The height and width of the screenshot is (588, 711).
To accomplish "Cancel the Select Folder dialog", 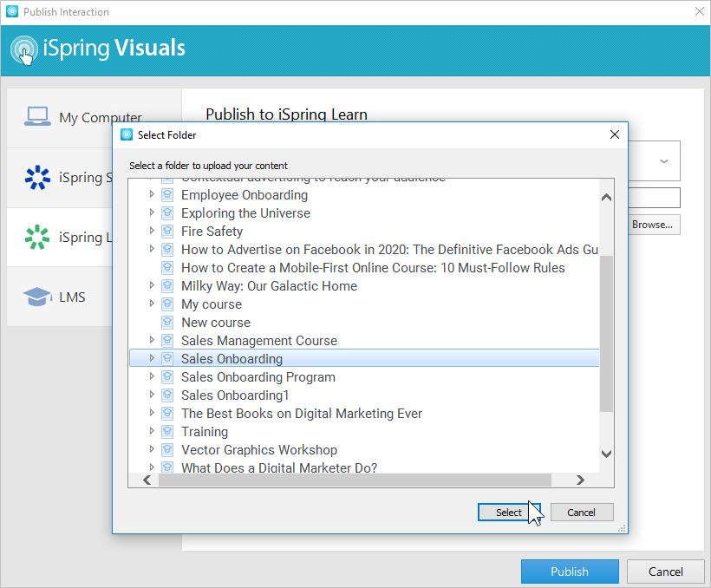I will click(x=581, y=513).
